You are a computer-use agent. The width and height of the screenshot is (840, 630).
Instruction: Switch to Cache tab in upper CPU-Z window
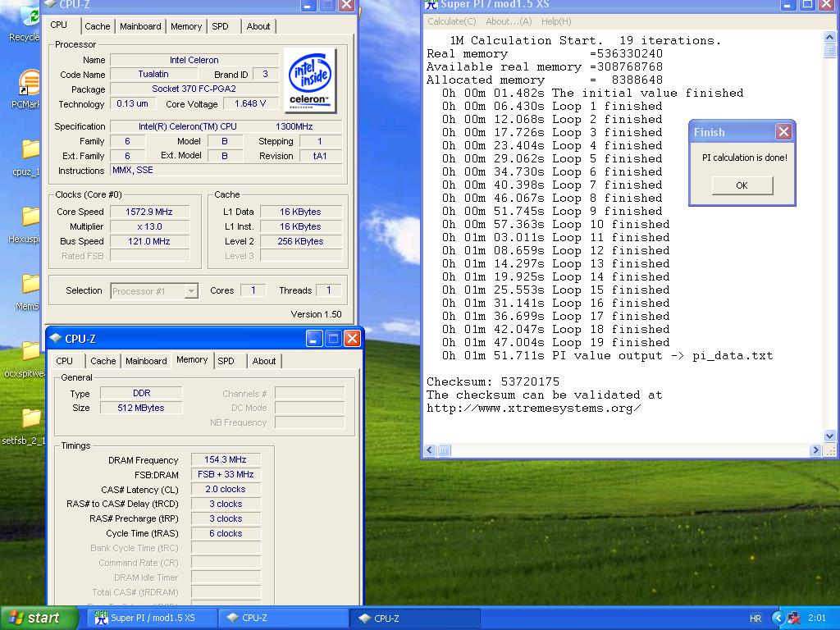pyautogui.click(x=97, y=26)
